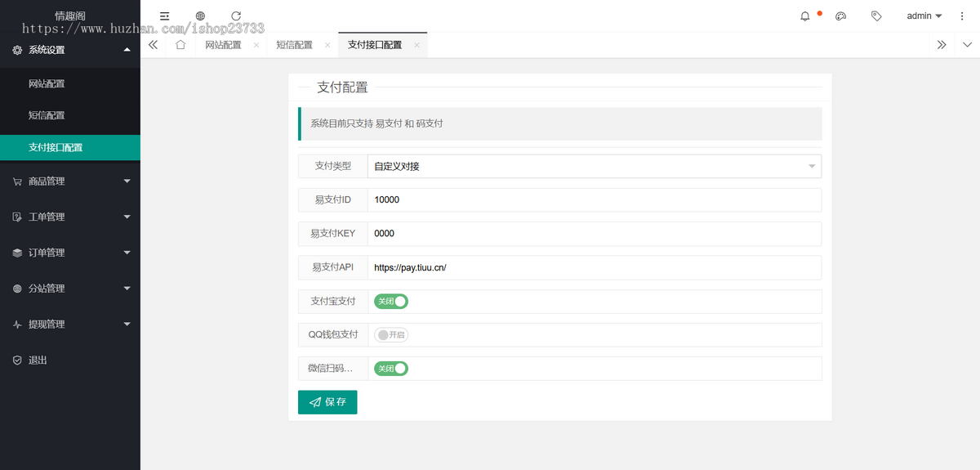Click the 保存 save button
Screen dimensions: 980x470
click(x=327, y=402)
